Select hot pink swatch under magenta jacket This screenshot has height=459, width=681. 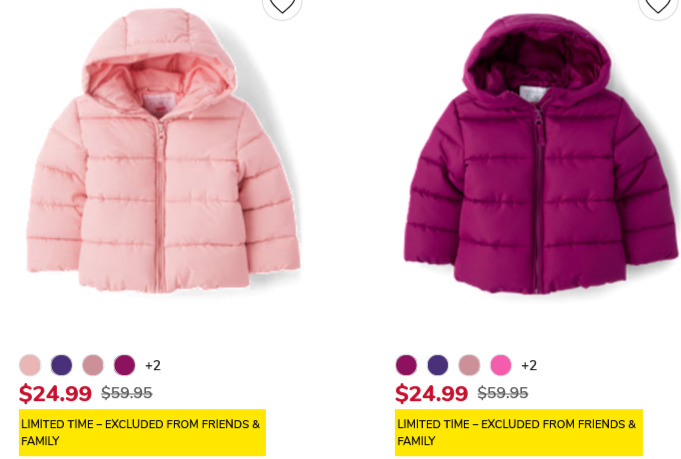[501, 365]
